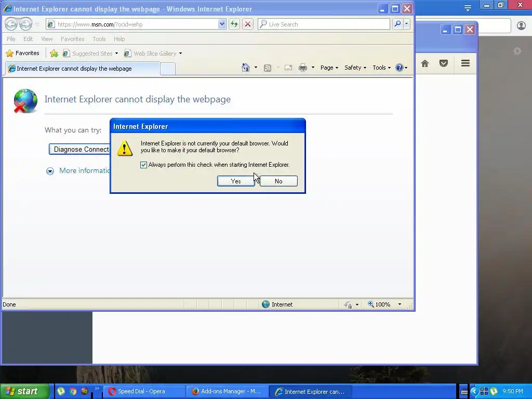532x399 pixels.
Task: Click the IE Home icon in command bar
Action: pyautogui.click(x=246, y=68)
